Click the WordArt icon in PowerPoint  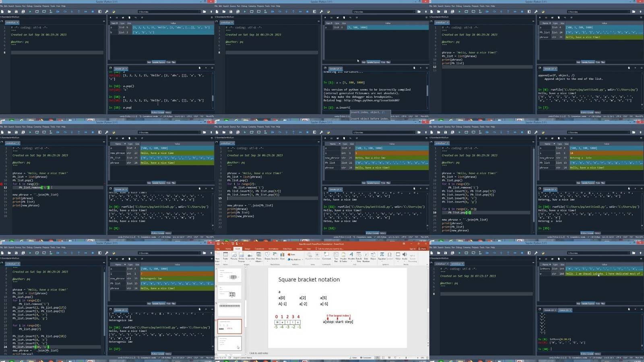(x=351, y=257)
